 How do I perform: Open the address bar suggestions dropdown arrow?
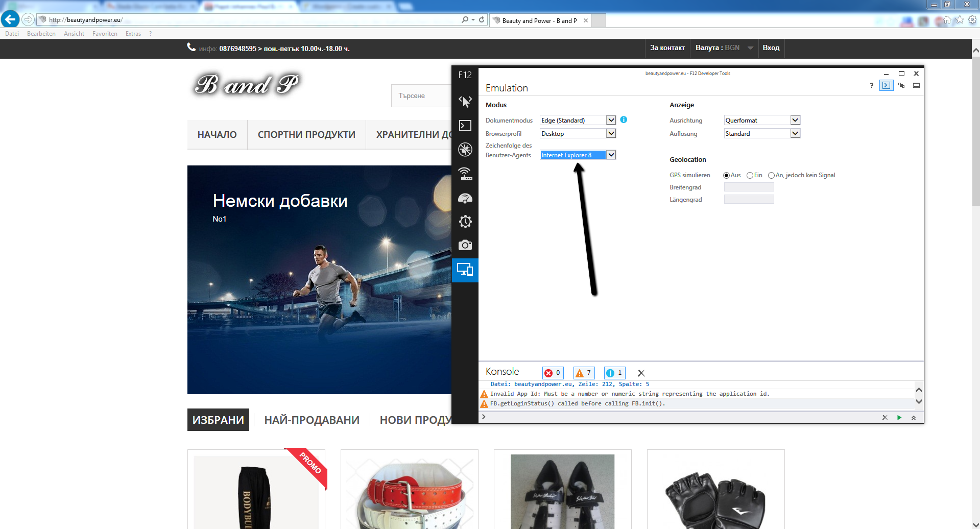(473, 20)
